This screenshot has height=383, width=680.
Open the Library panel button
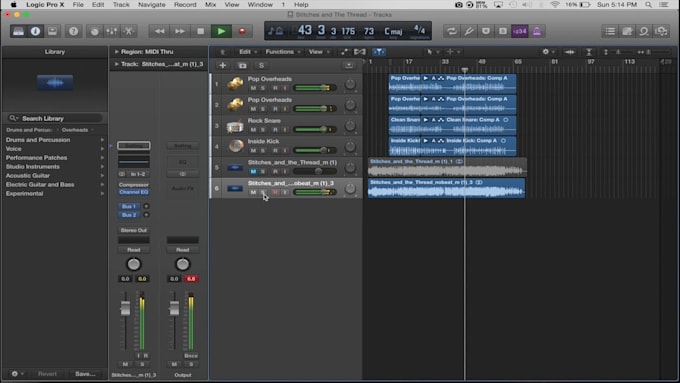(18, 31)
